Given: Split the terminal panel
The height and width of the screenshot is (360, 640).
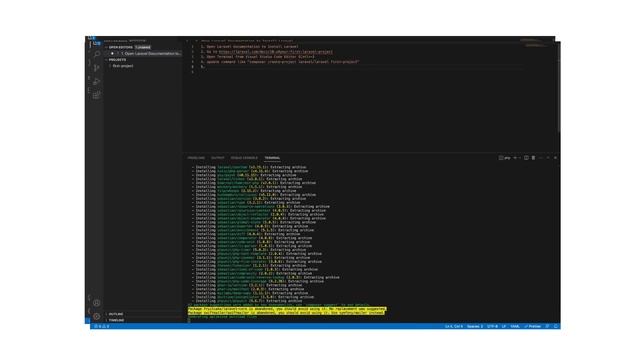Looking at the screenshot, I should point(526,158).
